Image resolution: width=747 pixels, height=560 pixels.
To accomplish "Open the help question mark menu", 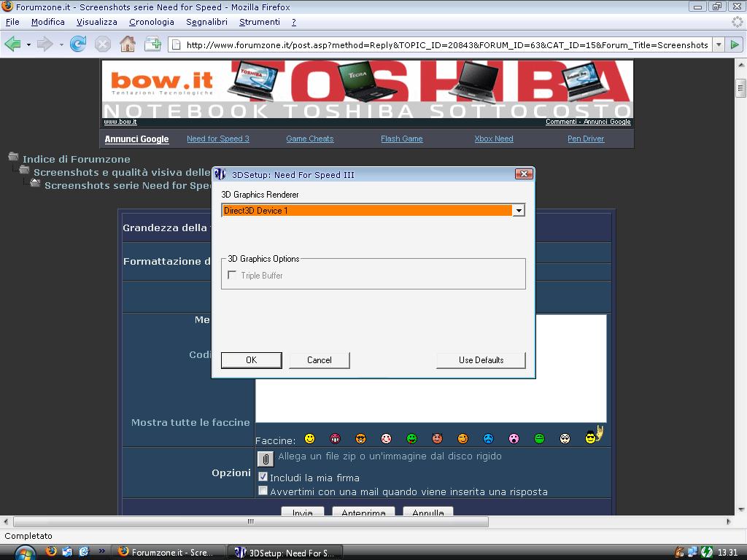I will pyautogui.click(x=294, y=22).
